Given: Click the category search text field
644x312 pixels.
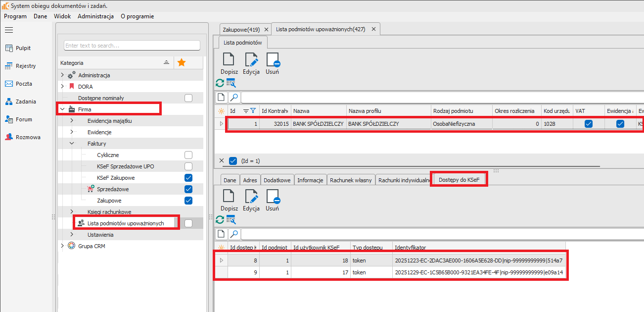Looking at the screenshot, I should pyautogui.click(x=132, y=46).
